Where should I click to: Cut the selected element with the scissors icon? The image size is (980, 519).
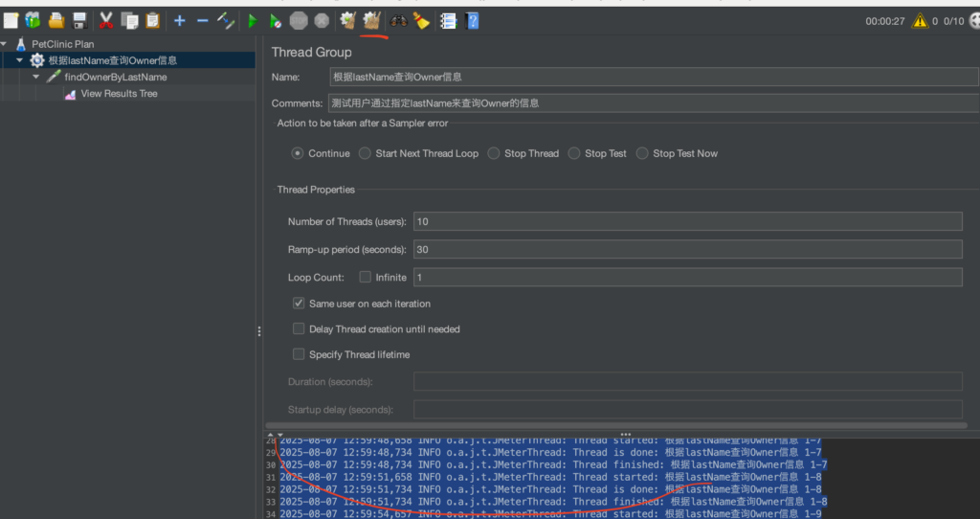point(106,21)
